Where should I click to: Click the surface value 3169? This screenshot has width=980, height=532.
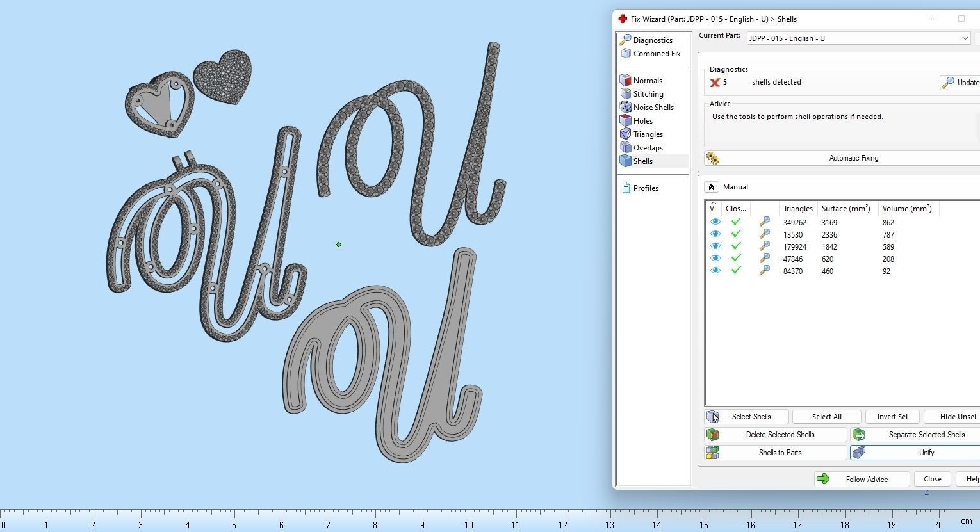pos(829,223)
